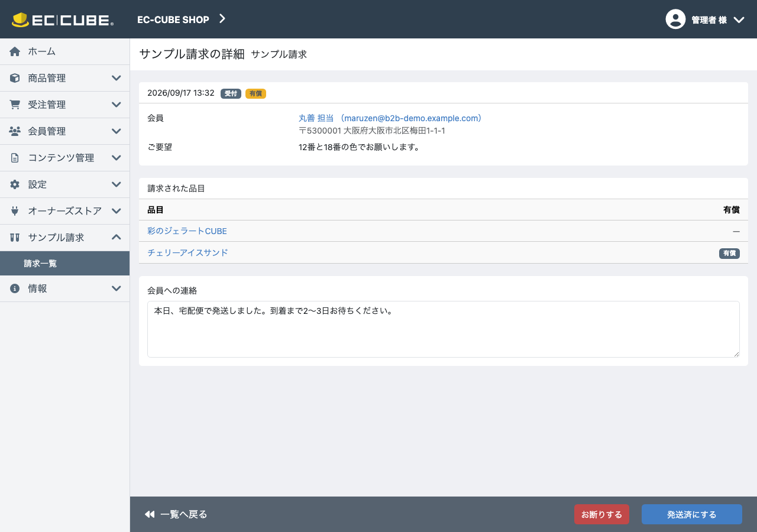Expand the オーナーズストア menu chevron
This screenshot has width=757, height=532.
(117, 211)
